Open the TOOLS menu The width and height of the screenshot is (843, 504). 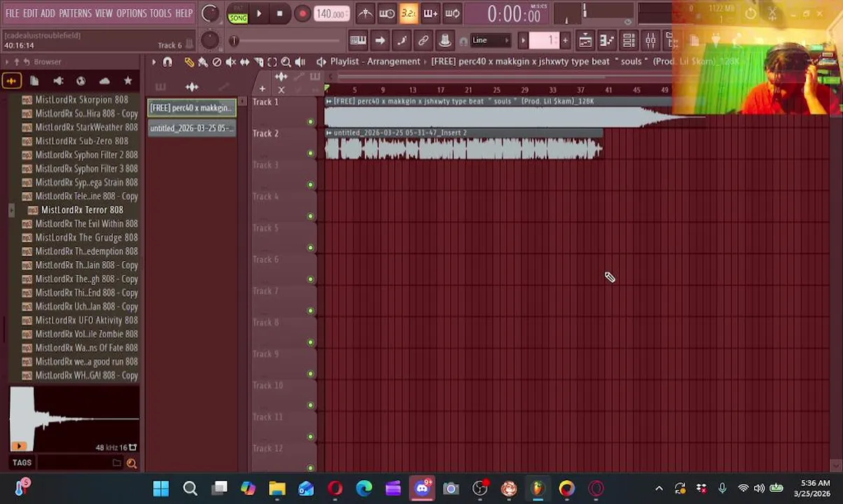click(x=160, y=13)
